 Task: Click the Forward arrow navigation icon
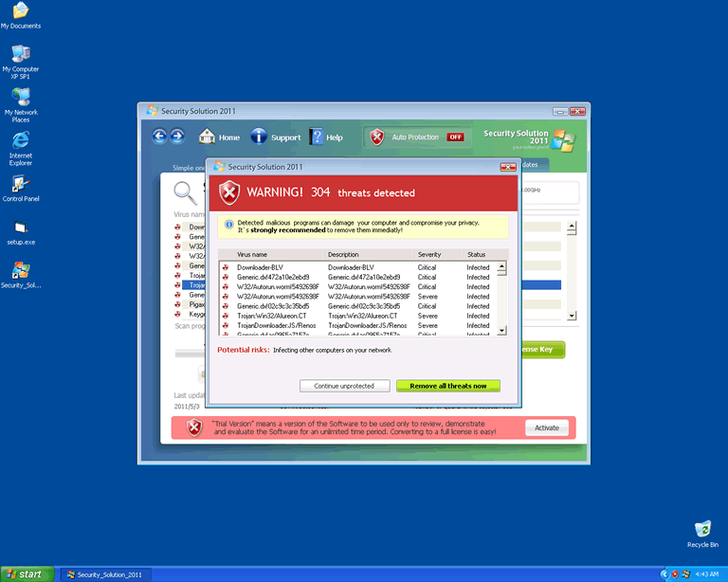coord(176,137)
